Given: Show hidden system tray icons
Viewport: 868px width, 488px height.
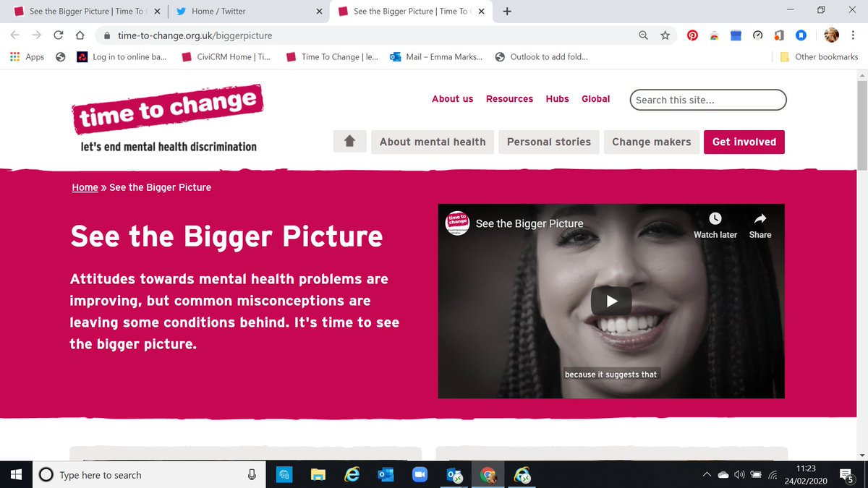Looking at the screenshot, I should point(707,475).
